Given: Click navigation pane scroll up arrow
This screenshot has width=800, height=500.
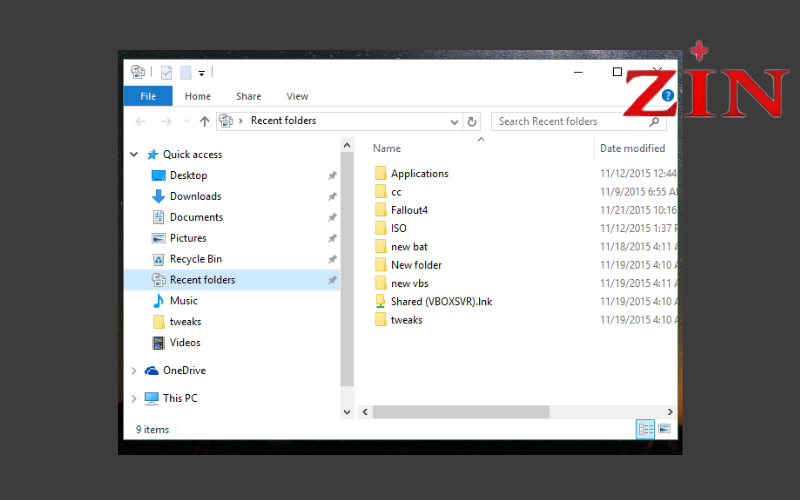Looking at the screenshot, I should point(347,145).
